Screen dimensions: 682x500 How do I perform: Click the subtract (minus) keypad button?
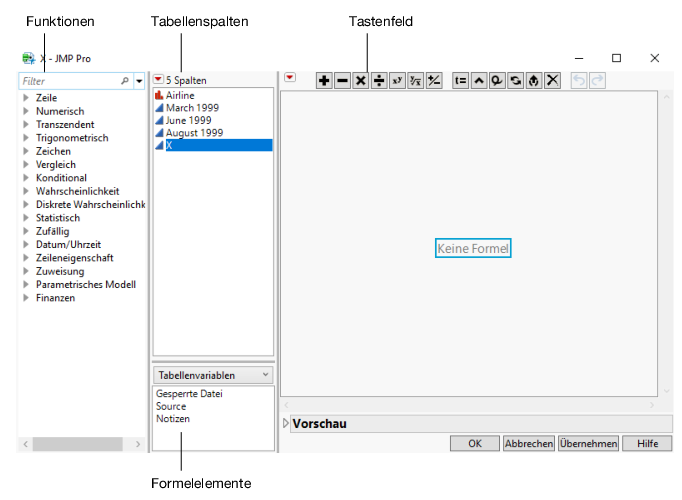(343, 81)
